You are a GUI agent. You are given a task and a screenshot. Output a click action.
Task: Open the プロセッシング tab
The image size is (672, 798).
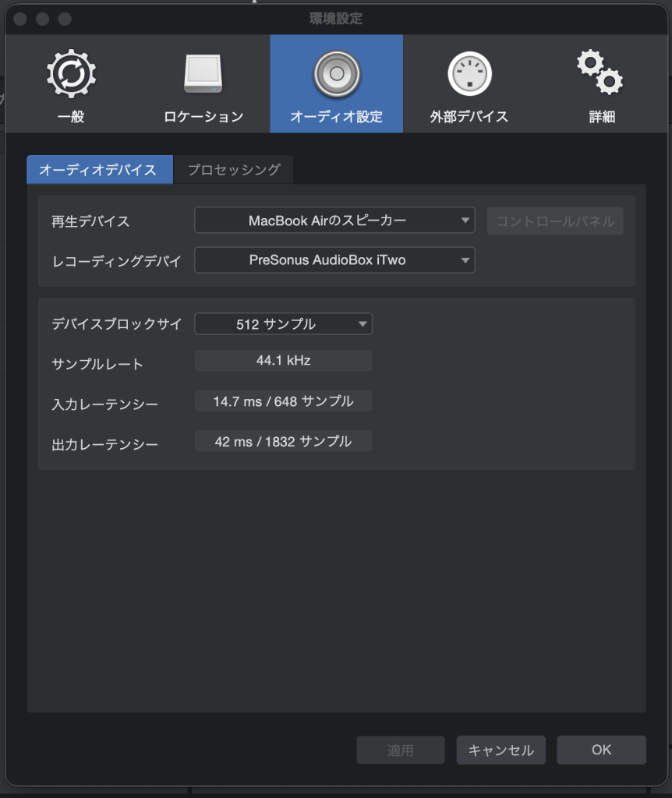click(x=233, y=170)
